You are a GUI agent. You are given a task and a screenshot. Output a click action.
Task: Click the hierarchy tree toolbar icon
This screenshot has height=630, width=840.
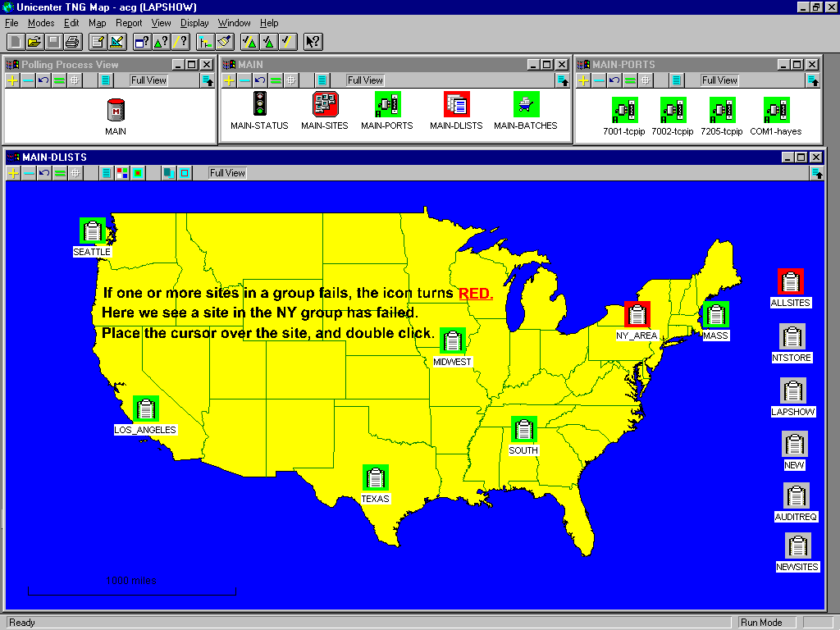point(205,42)
